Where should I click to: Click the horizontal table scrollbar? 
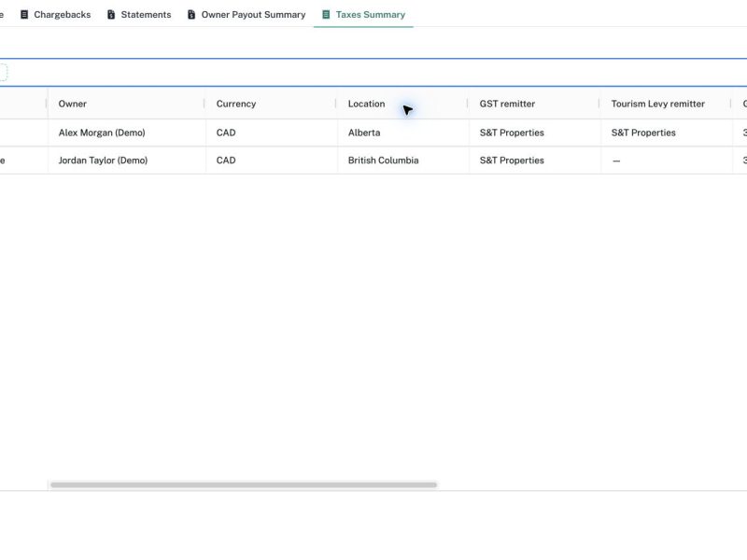pos(244,484)
